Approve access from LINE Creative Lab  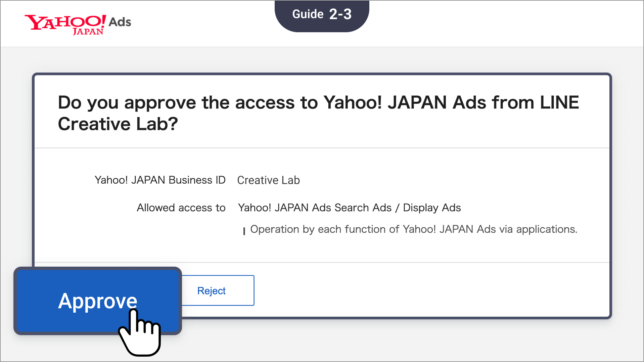click(x=98, y=301)
